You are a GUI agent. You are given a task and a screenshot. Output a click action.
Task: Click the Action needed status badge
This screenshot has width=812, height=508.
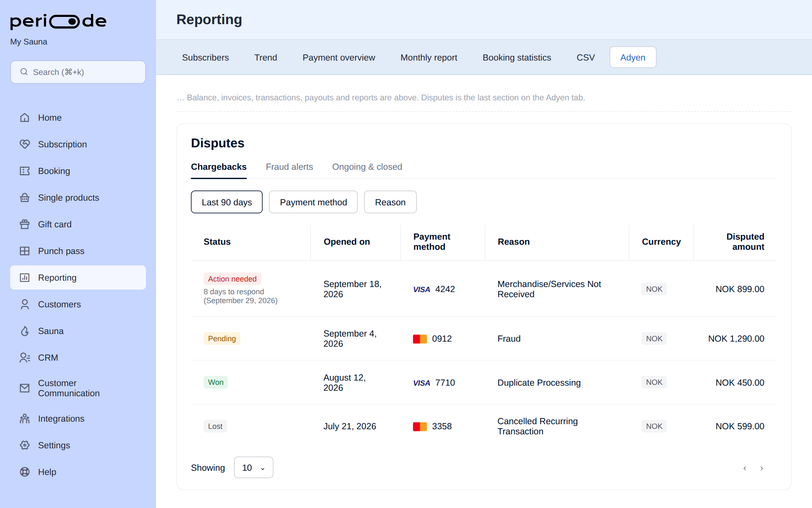pyautogui.click(x=232, y=279)
